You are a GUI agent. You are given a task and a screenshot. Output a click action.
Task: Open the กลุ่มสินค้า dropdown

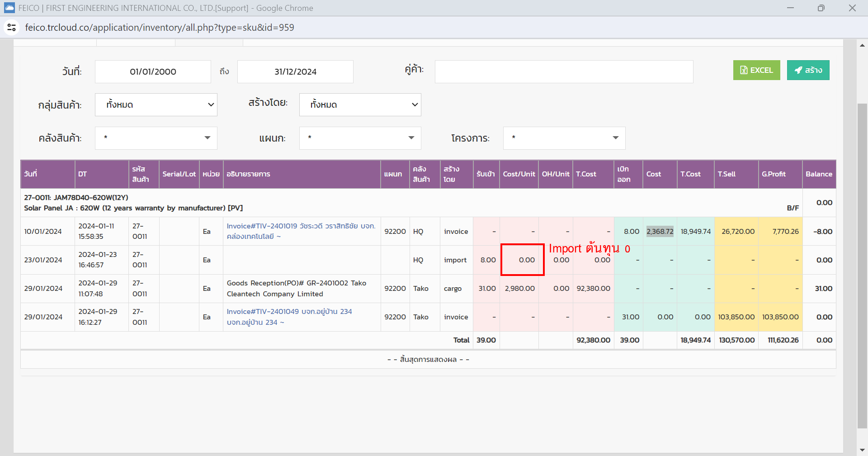[156, 104]
